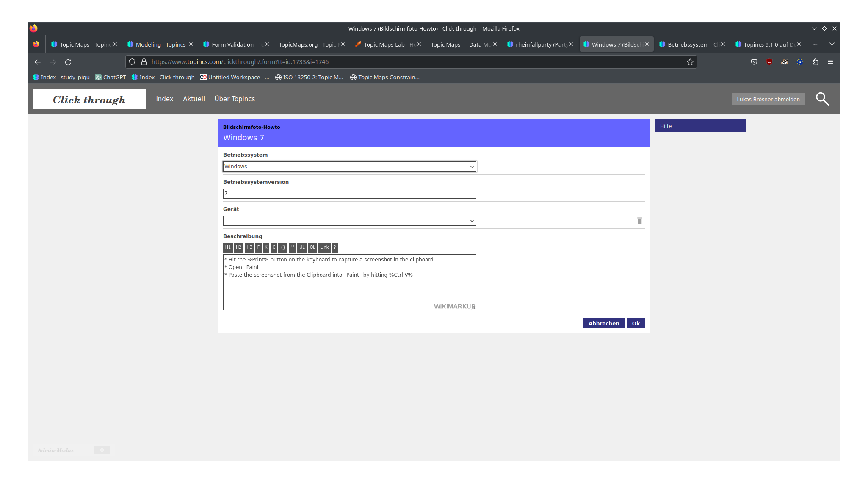Click Lukas Brösner abmelden logout button
The height and width of the screenshot is (494, 868).
[768, 99]
